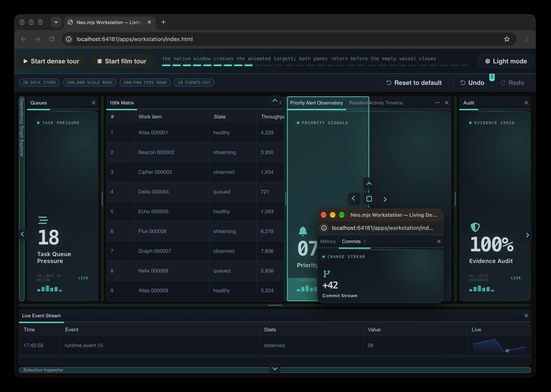Collapse the 100k Matrix panel with up chevron
551x392 pixels.
pyautogui.click(x=275, y=100)
